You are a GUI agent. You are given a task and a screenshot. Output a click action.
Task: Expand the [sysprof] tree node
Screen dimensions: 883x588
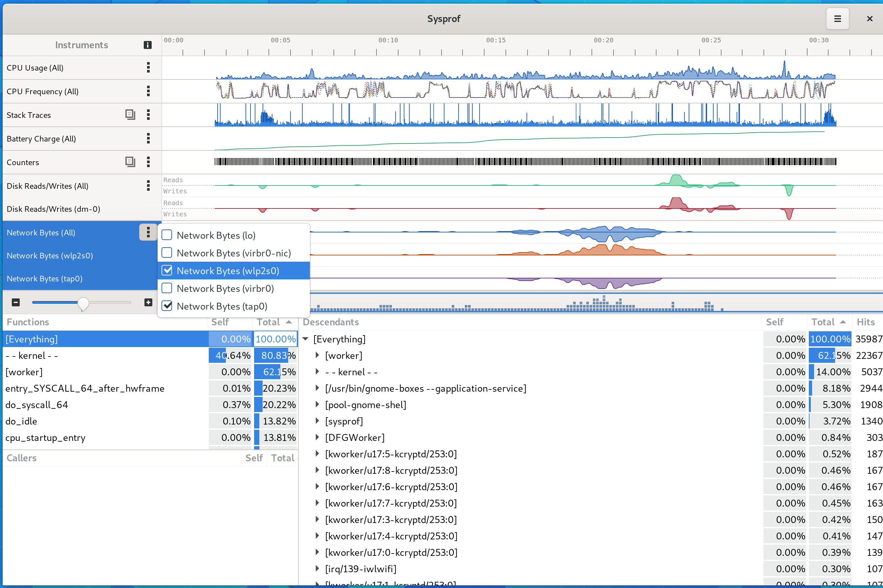coord(317,421)
